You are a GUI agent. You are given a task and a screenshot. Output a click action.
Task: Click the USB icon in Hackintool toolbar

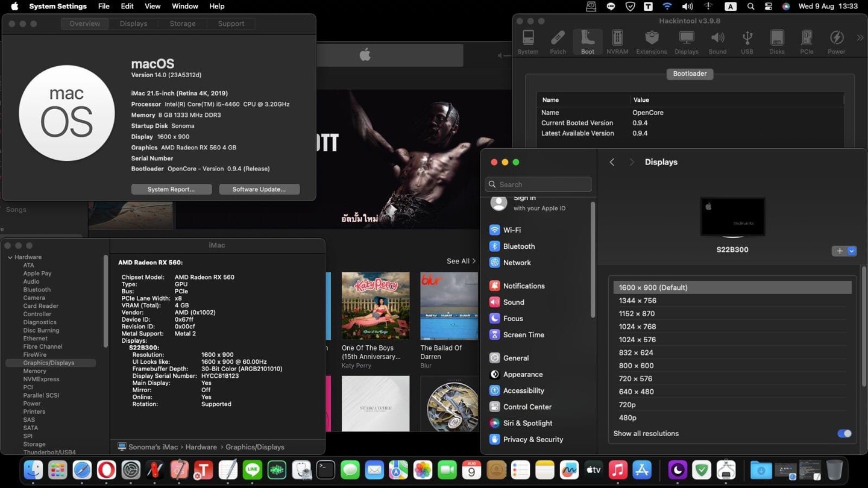[747, 42]
